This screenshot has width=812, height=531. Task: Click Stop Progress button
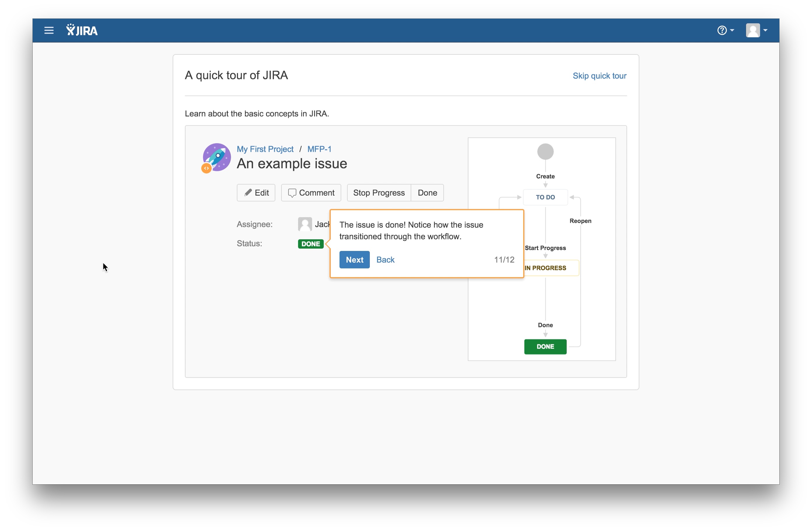point(379,193)
